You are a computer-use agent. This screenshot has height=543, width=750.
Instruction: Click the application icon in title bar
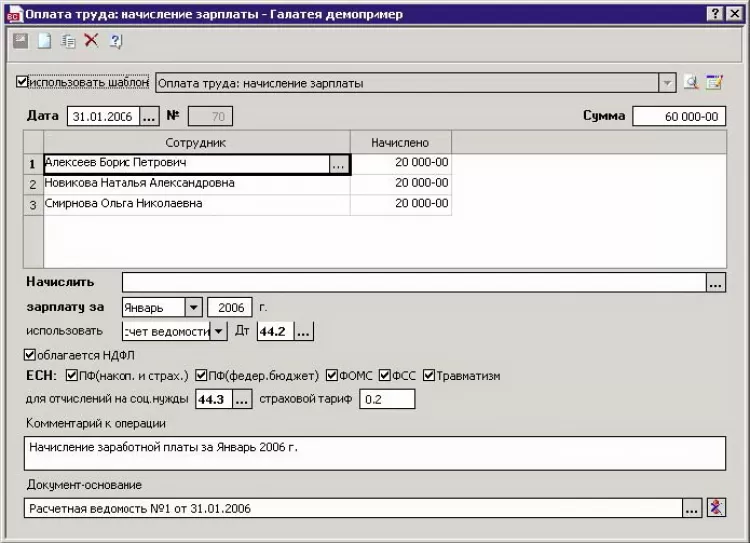point(13,14)
